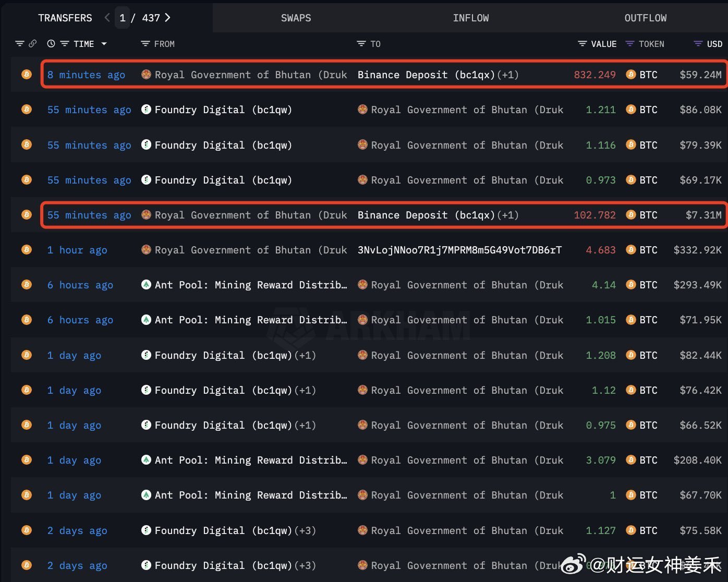Image resolution: width=728 pixels, height=582 pixels.
Task: Click Ant Pool icon on 4.14 BTC row
Action: click(147, 285)
